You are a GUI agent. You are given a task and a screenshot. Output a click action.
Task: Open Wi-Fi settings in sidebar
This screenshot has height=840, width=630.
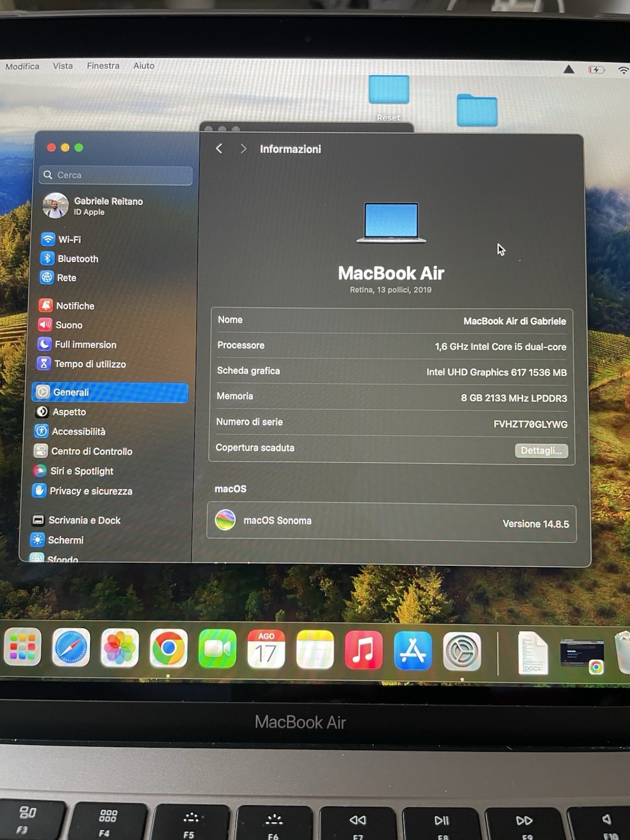click(61, 239)
